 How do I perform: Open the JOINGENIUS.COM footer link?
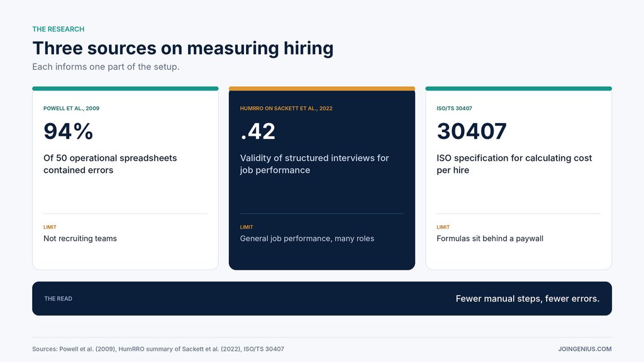585,349
